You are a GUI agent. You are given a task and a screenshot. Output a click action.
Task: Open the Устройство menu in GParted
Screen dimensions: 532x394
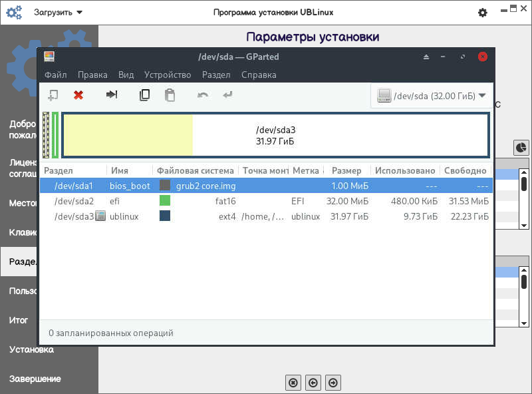168,75
